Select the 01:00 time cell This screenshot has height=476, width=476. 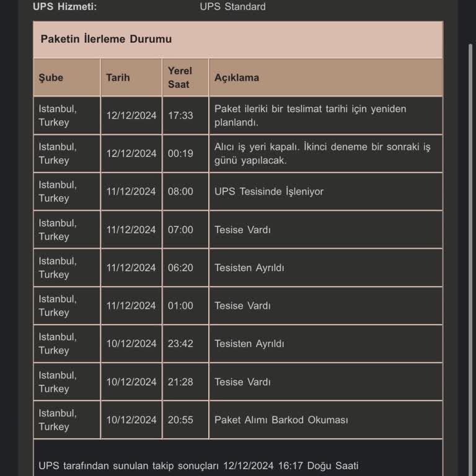[x=180, y=306]
